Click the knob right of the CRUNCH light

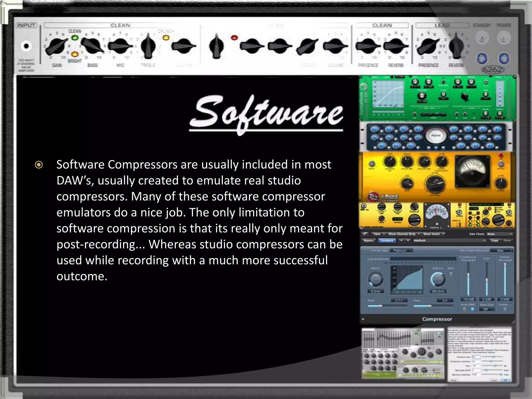tap(183, 46)
